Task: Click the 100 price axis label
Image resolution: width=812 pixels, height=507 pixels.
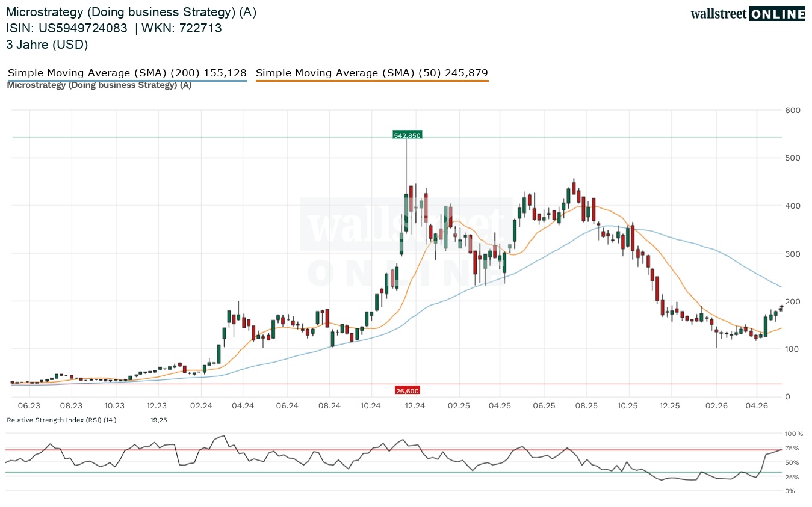Action: (792, 349)
